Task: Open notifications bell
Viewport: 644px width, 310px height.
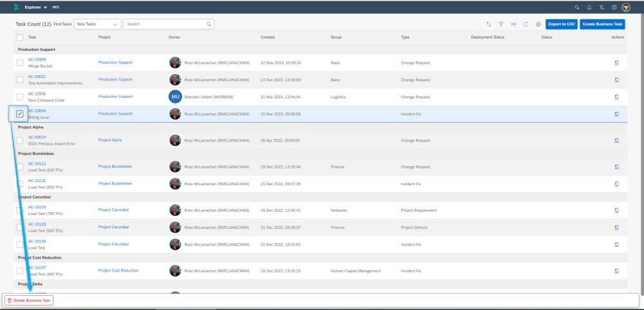Action: click(589, 7)
